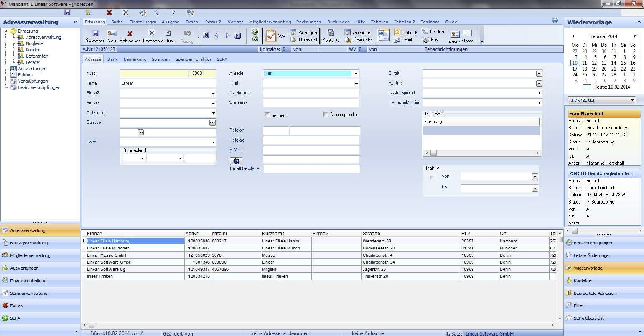Switch to the Bank tab
Image resolution: width=644 pixels, height=336 pixels.
coord(112,59)
